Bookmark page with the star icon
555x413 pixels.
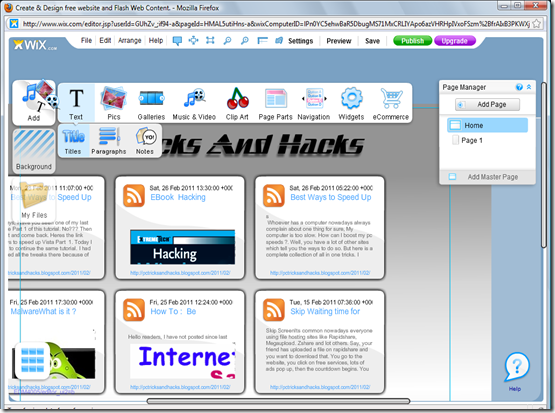[x=537, y=24]
